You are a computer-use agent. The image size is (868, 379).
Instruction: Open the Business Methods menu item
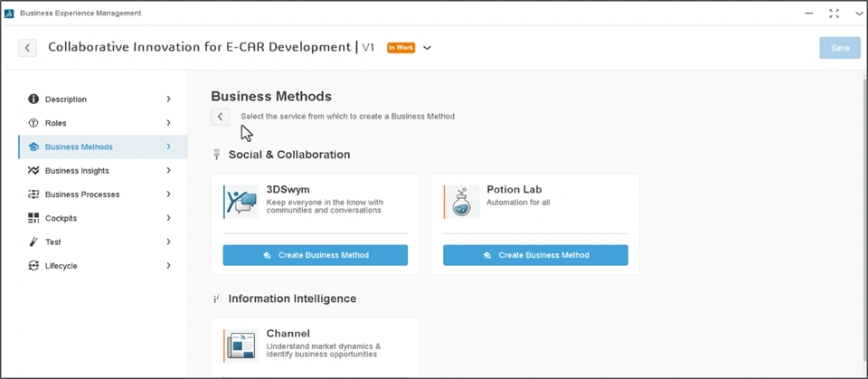[x=80, y=147]
